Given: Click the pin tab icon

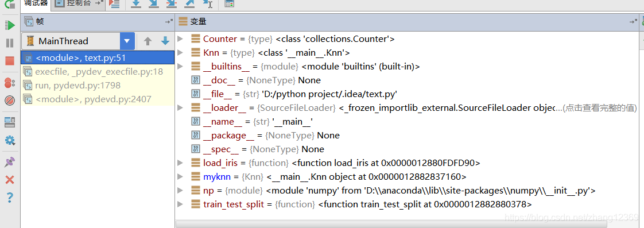Looking at the screenshot, I should [x=9, y=163].
